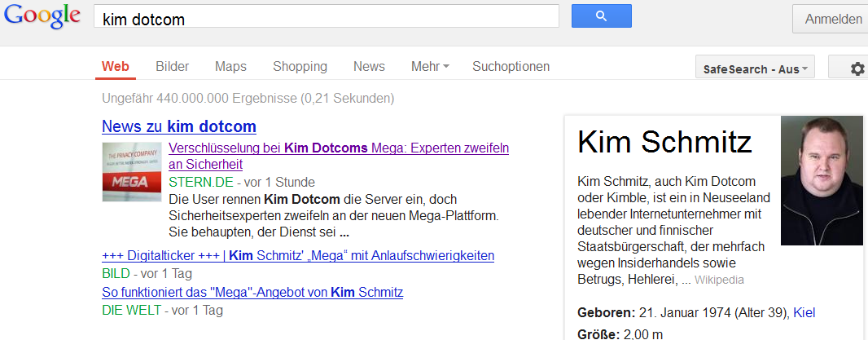Click the Anmelden sign-in button
Viewport: 868px width, 340px height.
(x=832, y=19)
